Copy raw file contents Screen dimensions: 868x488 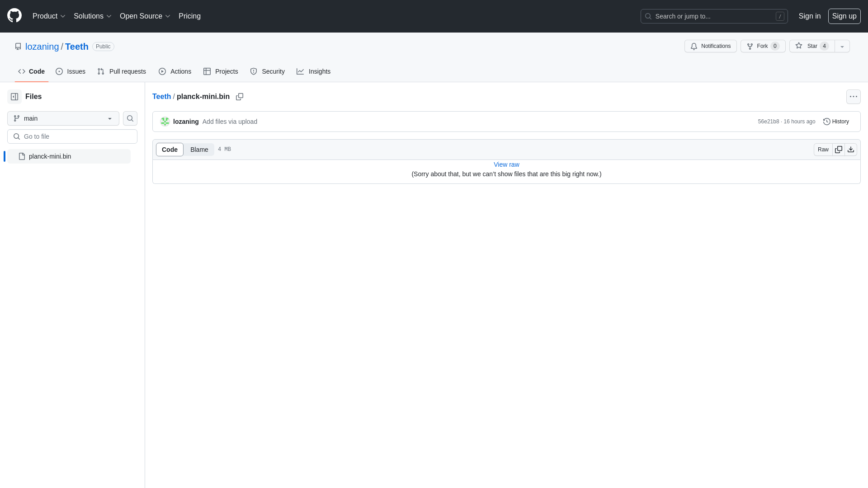(839, 150)
